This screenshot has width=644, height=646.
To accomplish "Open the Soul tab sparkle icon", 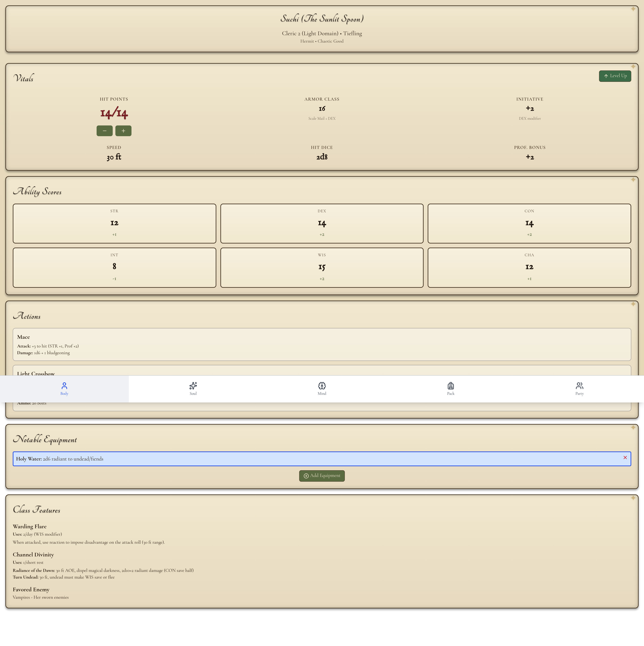I will pyautogui.click(x=193, y=386).
